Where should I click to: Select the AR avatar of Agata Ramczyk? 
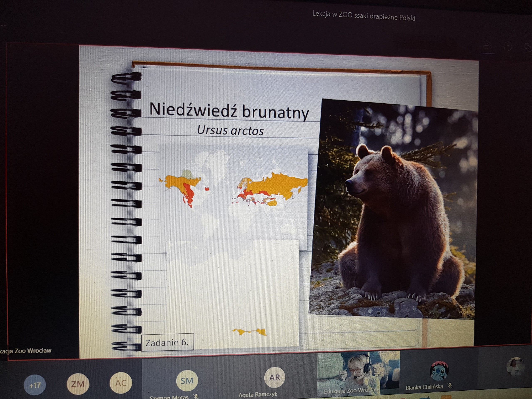[275, 377]
